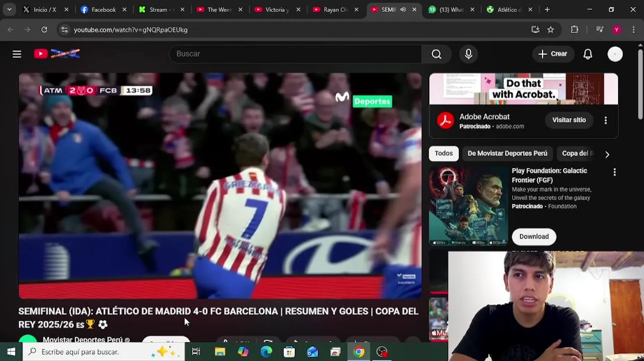
Task: Focus the YouTube Buscar search field
Action: 295,54
